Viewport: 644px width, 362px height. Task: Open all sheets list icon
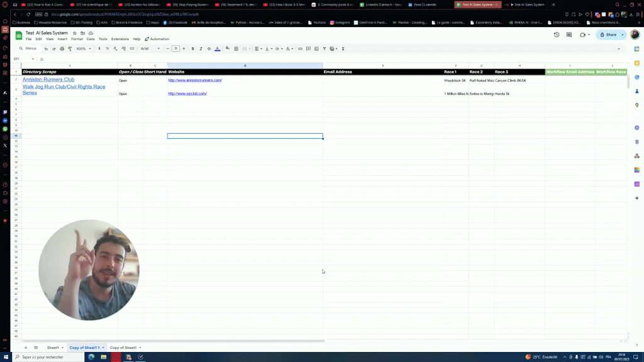pyautogui.click(x=36, y=348)
